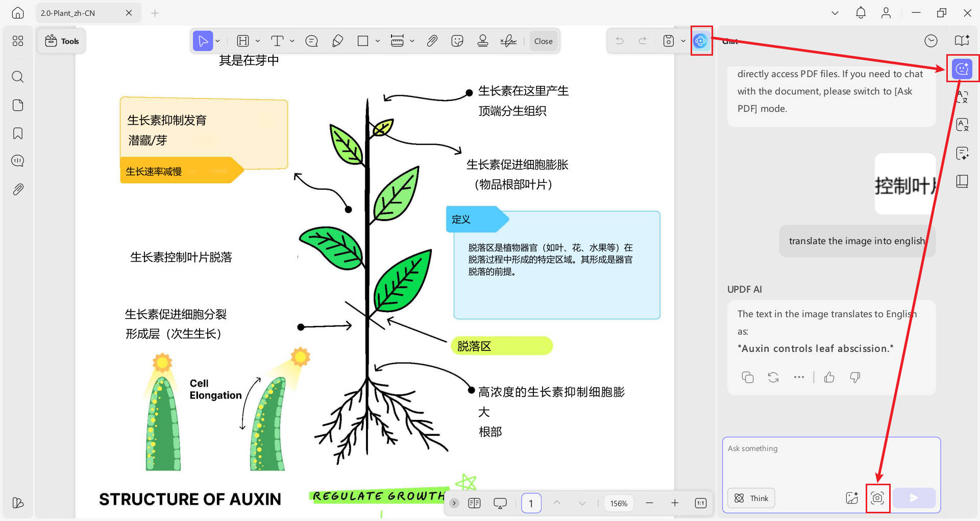Open the attachments sidebar icon
Image resolution: width=980 pixels, height=521 pixels.
tap(18, 190)
